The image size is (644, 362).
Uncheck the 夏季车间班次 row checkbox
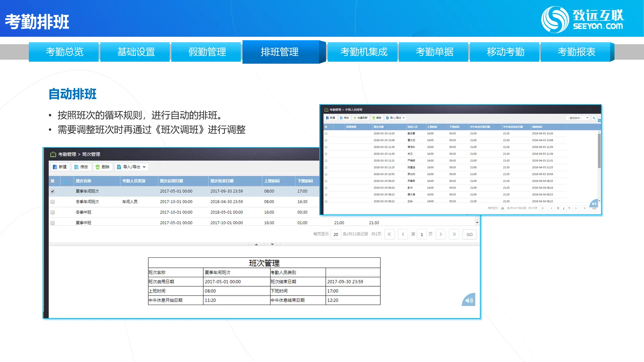(53, 191)
